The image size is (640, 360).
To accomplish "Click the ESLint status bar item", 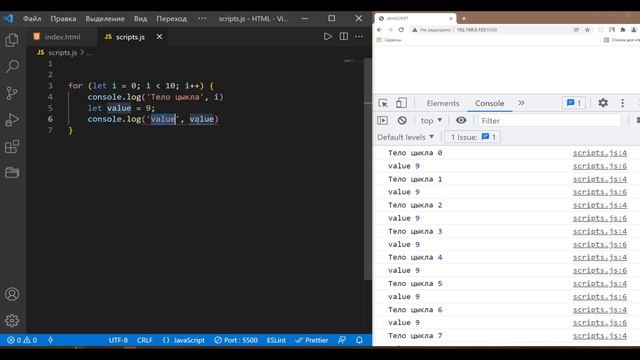I will 276,340.
